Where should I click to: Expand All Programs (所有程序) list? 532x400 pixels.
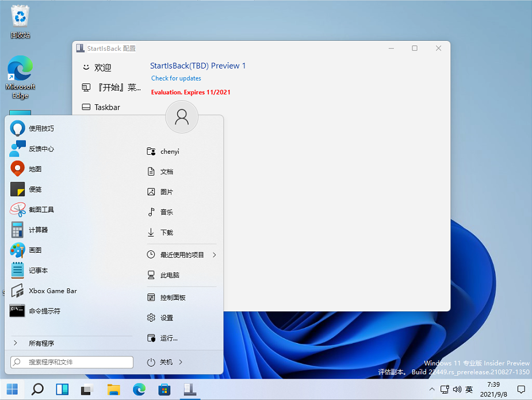coord(41,343)
